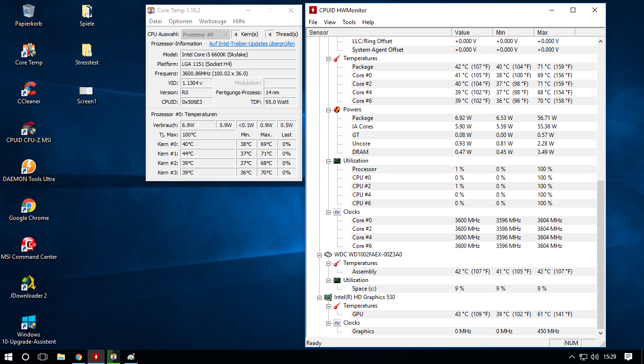Viewport: 644px width, 364px height.
Task: Collapse the CPU Temperatures node in HWMonitor
Action: coord(329,58)
